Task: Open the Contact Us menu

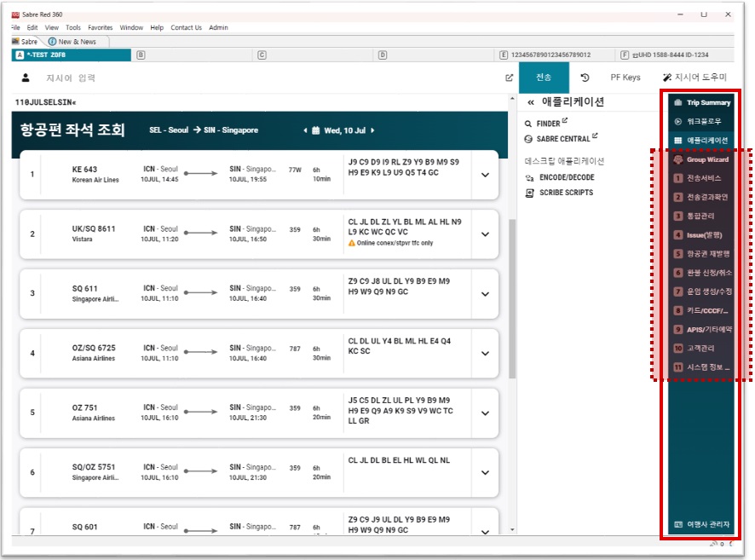Action: tap(187, 27)
